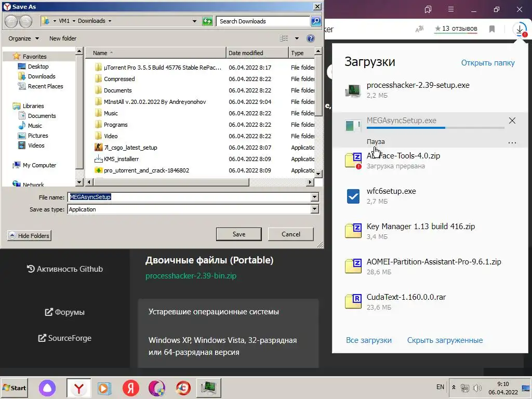Expand the File name dropdown arrow
The width and height of the screenshot is (532, 399).
314,197
